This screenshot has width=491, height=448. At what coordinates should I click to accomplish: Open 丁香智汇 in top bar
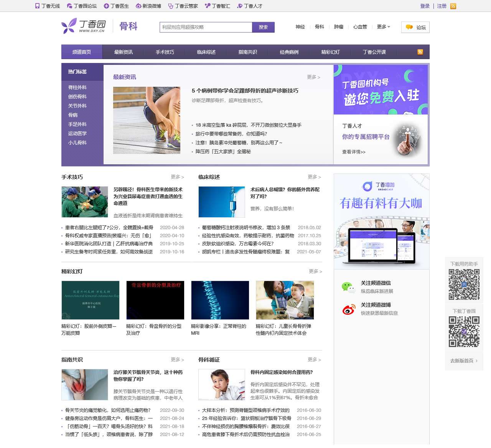coord(217,6)
